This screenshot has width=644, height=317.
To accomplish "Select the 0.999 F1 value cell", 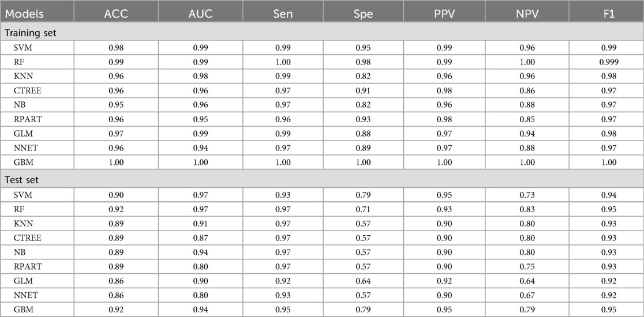I will (x=608, y=62).
